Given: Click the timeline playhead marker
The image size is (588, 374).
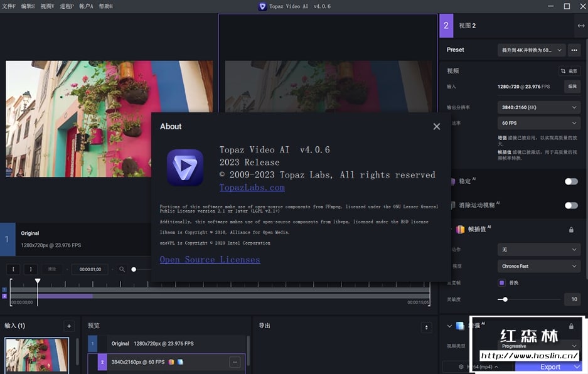Looking at the screenshot, I should pos(38,280).
